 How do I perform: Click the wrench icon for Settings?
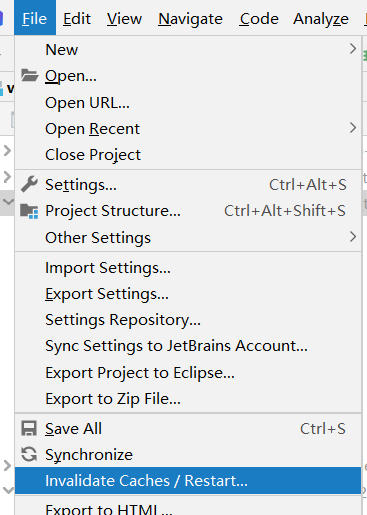[29, 184]
